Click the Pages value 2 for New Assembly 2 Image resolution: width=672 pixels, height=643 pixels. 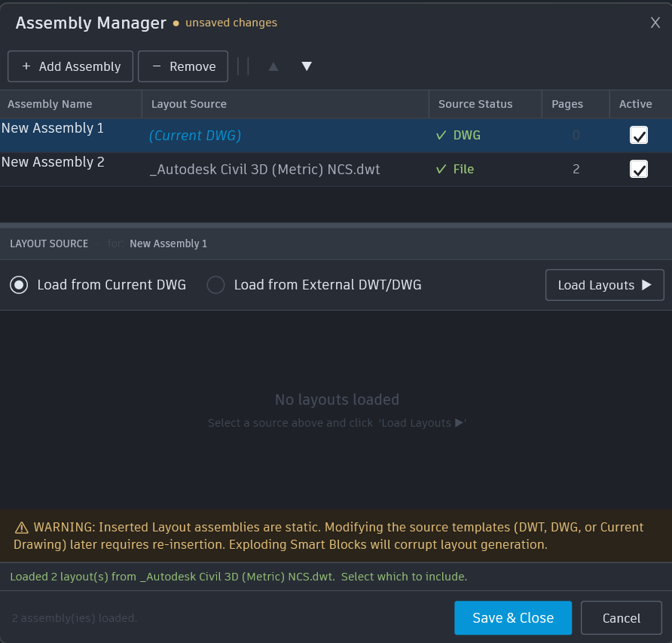(576, 170)
